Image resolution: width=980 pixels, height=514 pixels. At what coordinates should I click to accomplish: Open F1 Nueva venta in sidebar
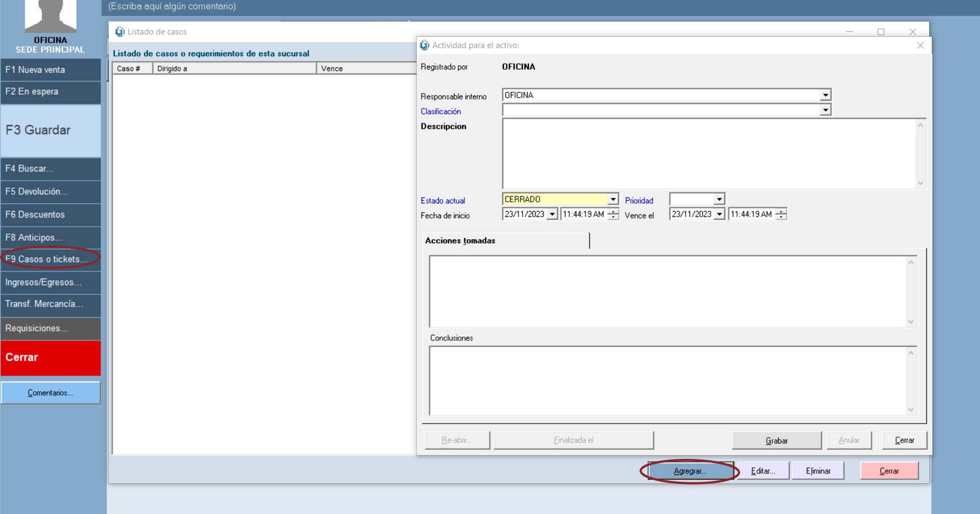point(50,70)
